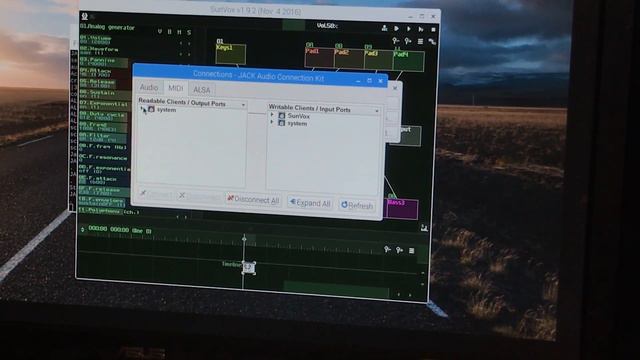
Task: Click V button in controller header
Action: tap(160, 31)
